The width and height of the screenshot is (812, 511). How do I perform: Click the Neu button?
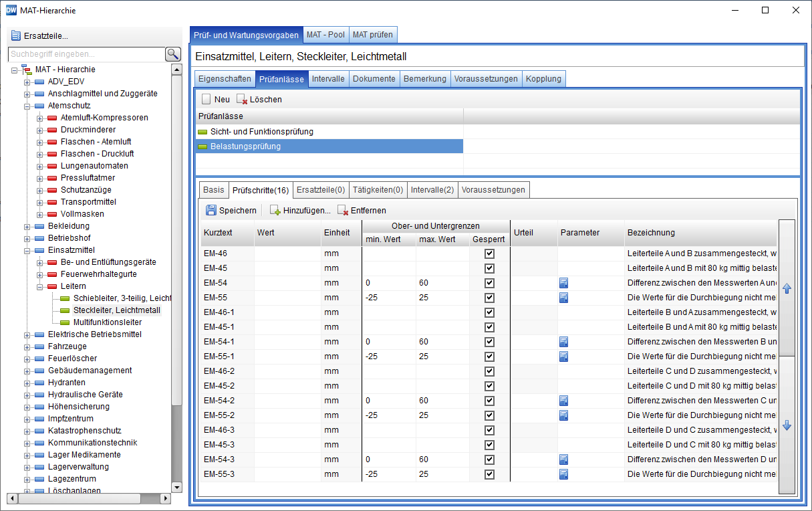pyautogui.click(x=216, y=99)
